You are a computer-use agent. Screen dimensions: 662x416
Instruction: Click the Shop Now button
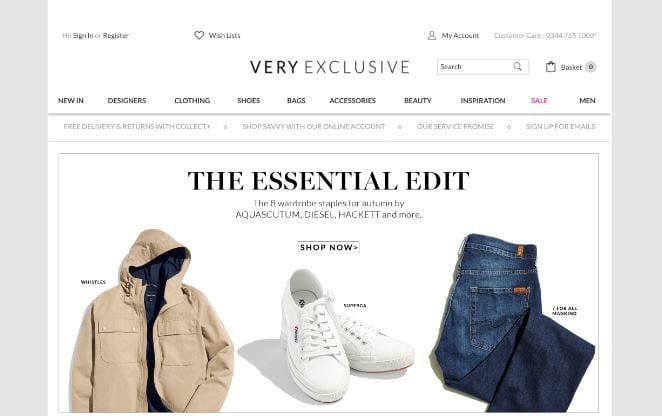pyautogui.click(x=329, y=247)
